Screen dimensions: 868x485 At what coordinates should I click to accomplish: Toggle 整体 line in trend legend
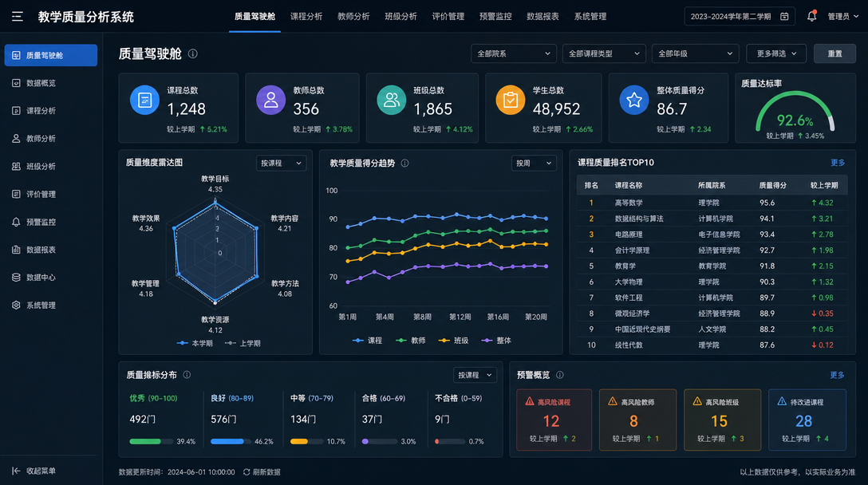pos(496,341)
